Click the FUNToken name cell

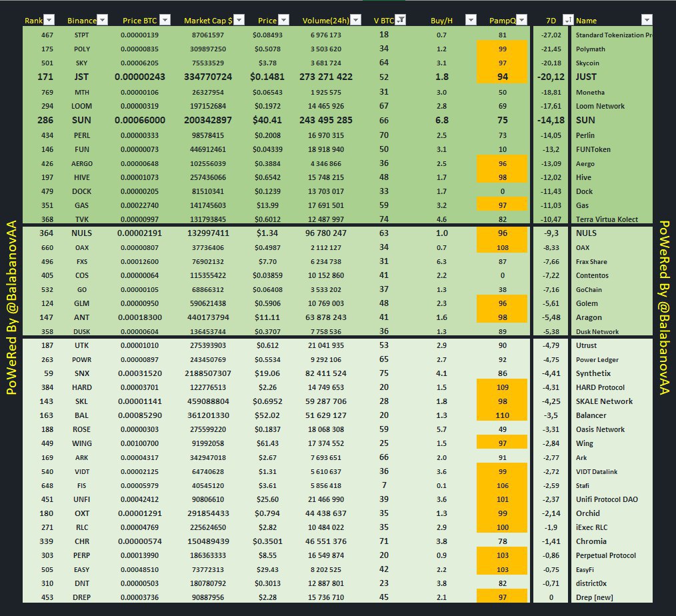593,149
